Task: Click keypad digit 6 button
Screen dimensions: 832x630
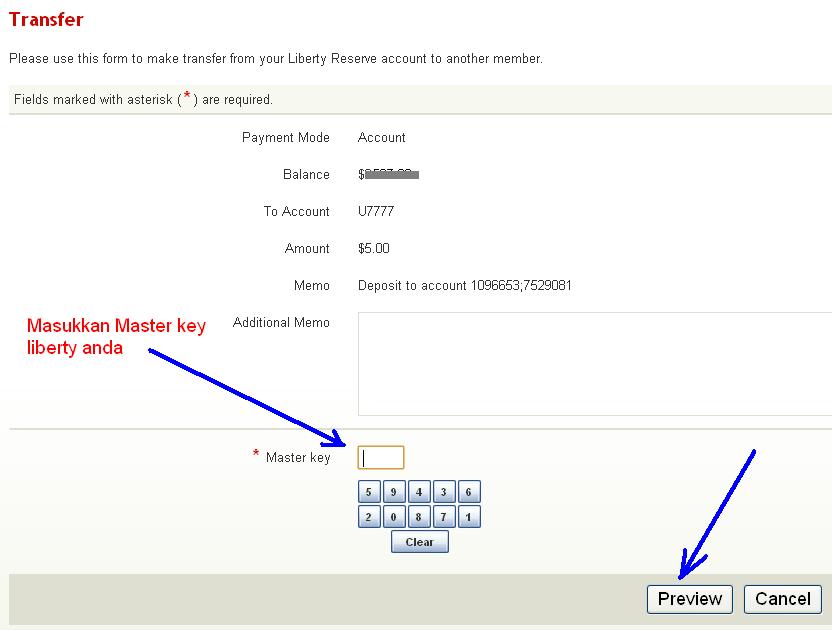Action: (x=469, y=491)
